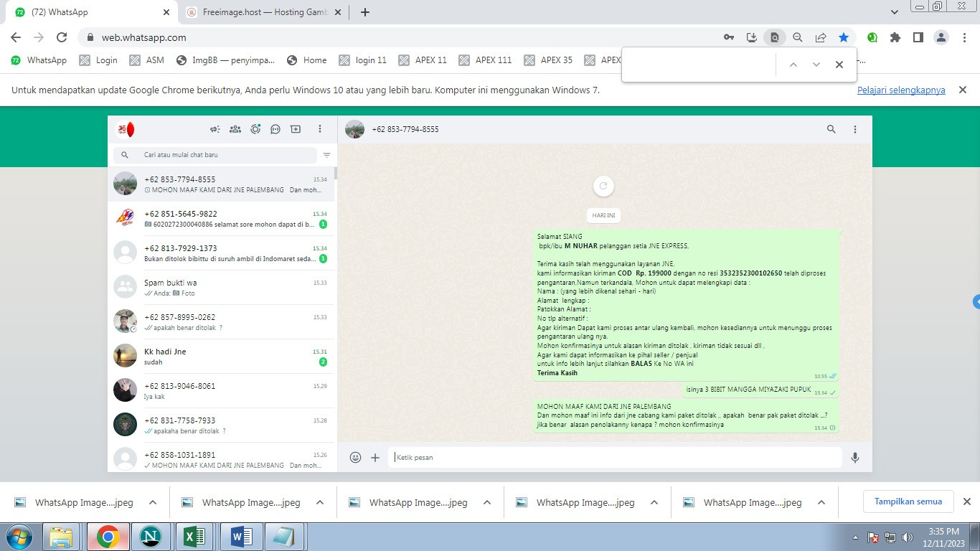This screenshot has height=551, width=980.
Task: Start a new chat with the plus-bubble icon
Action: [x=296, y=129]
